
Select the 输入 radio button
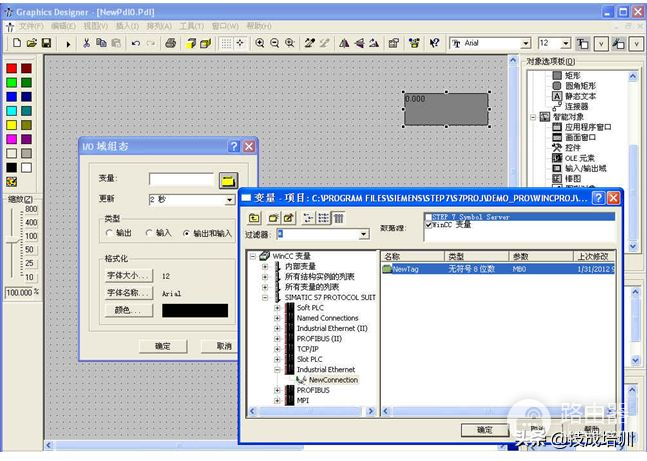[x=149, y=233]
